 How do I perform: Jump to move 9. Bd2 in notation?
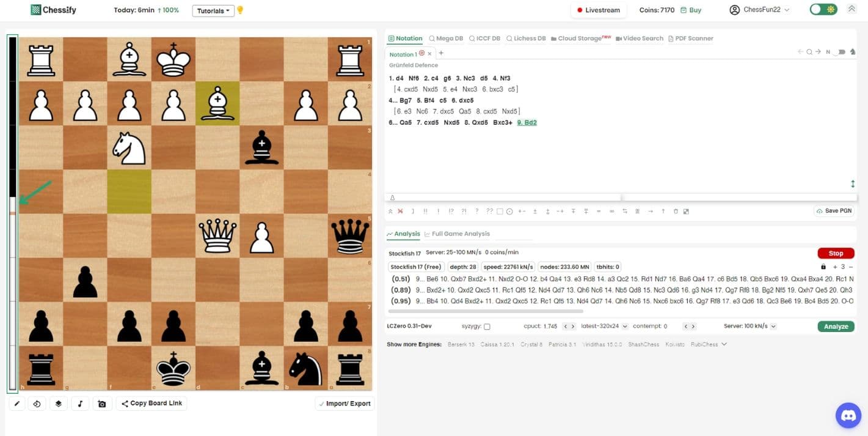[527, 122]
